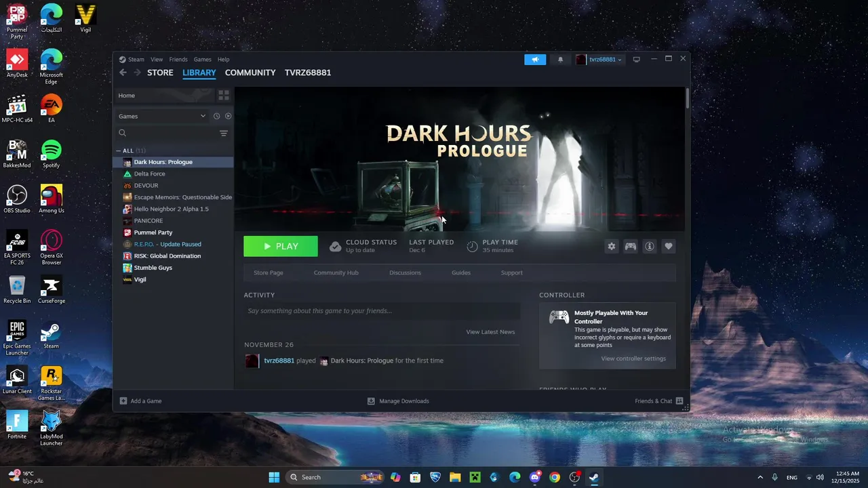Open the View menu
The height and width of the screenshot is (488, 868).
click(157, 60)
